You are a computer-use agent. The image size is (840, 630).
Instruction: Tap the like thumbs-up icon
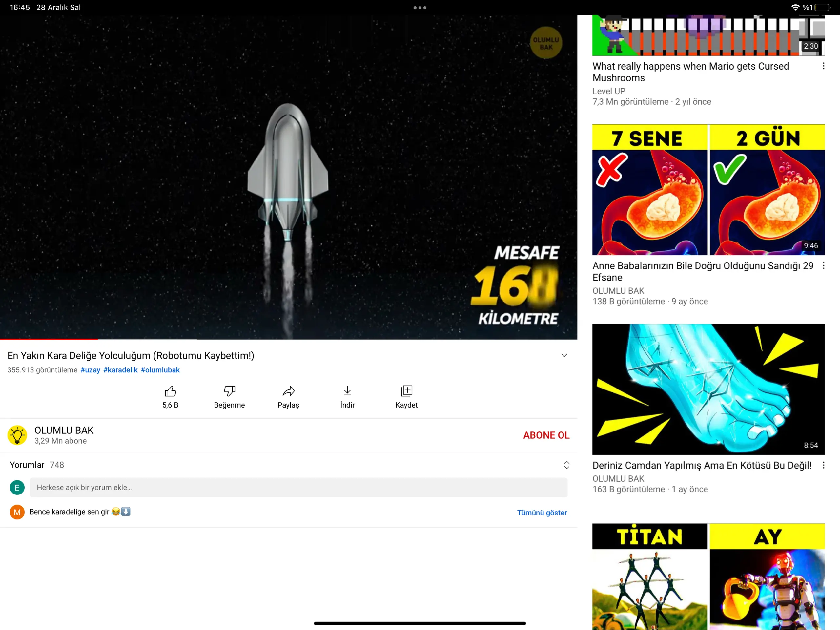coord(171,391)
